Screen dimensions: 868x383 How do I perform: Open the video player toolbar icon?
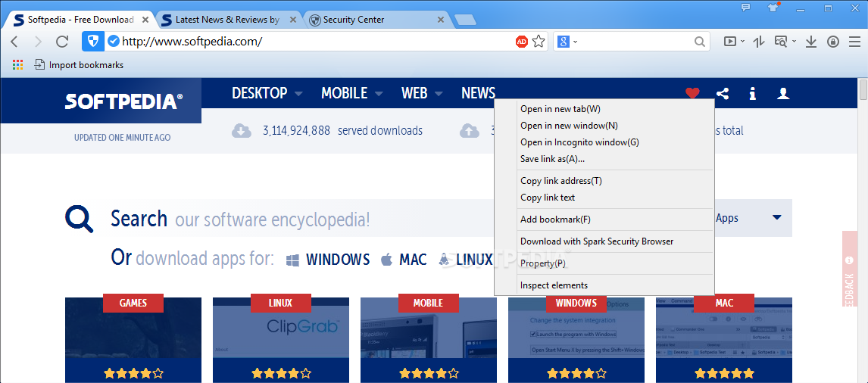pos(730,41)
